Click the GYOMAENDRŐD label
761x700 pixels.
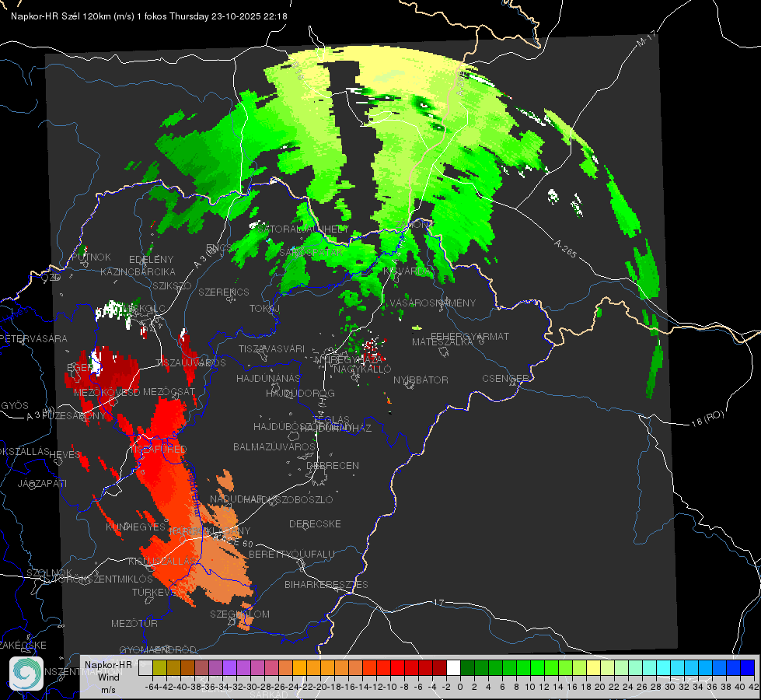(x=158, y=649)
